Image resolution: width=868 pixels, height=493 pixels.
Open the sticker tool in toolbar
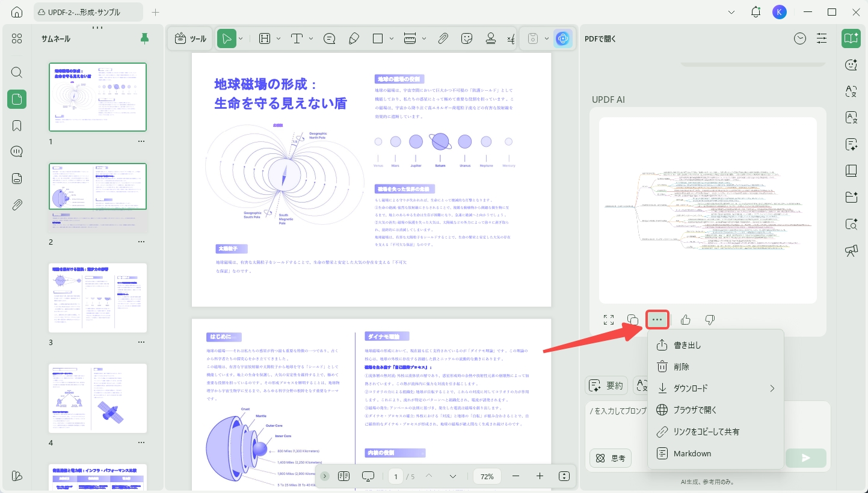467,38
